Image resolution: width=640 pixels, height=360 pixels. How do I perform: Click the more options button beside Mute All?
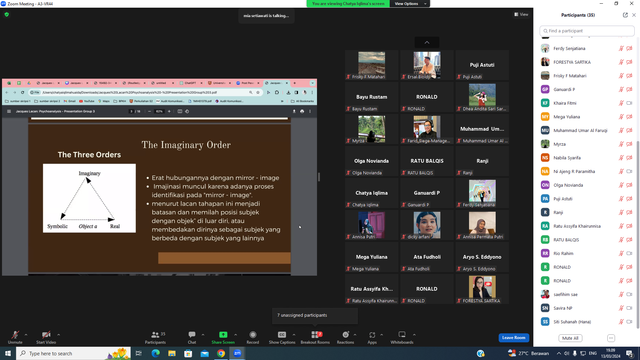(611, 338)
